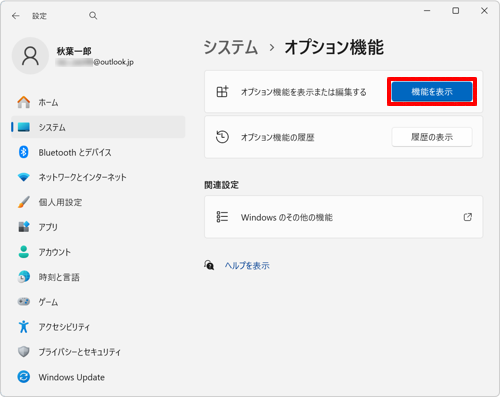Click the アクセシビリティ figure icon

[23, 327]
